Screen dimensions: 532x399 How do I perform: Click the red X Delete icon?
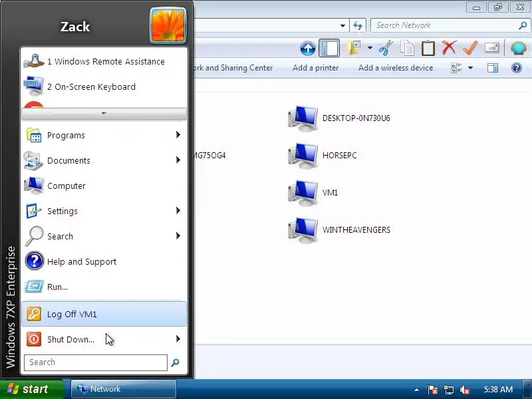[449, 48]
